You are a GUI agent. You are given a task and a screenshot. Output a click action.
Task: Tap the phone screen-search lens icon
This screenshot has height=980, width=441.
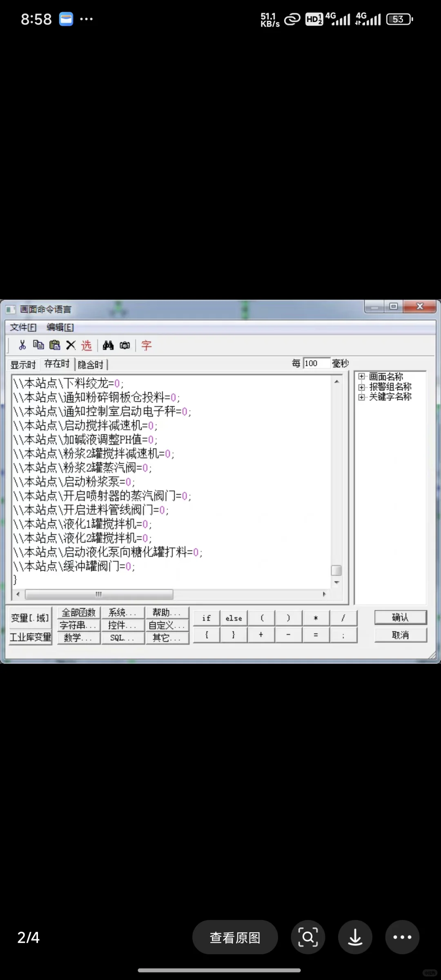[308, 937]
